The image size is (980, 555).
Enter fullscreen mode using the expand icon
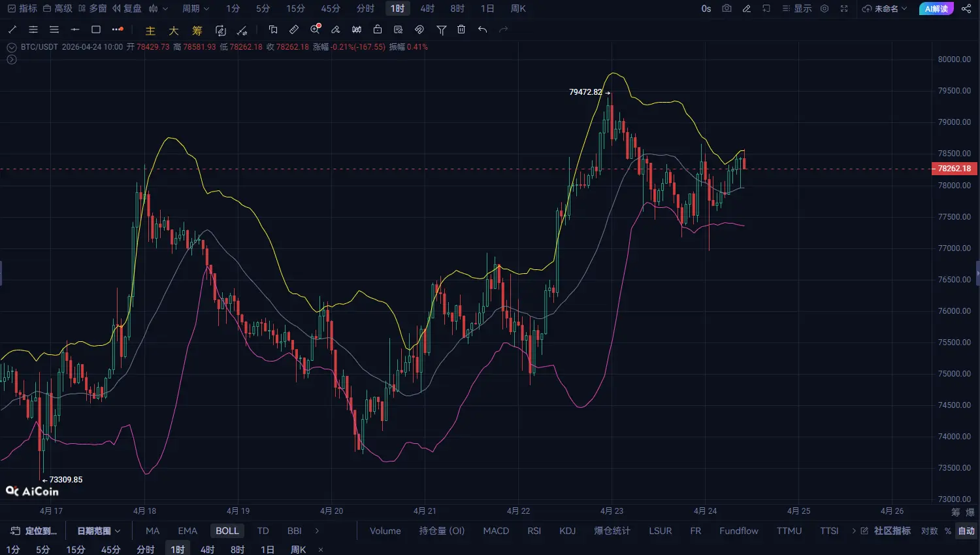pos(844,8)
